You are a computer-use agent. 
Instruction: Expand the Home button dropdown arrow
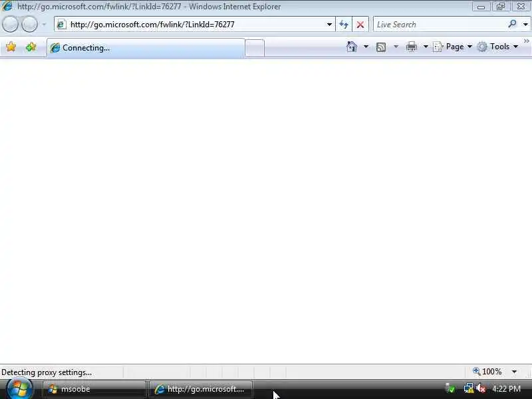366,47
